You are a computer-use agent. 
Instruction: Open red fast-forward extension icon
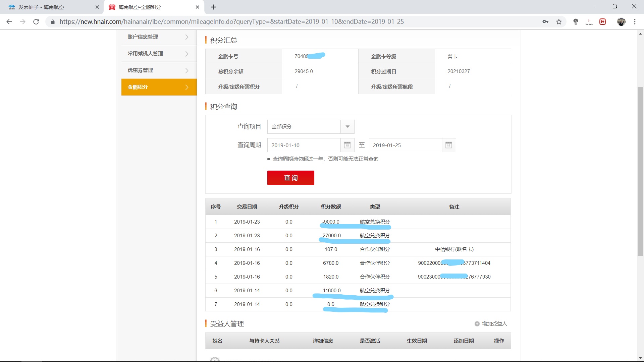click(x=603, y=22)
